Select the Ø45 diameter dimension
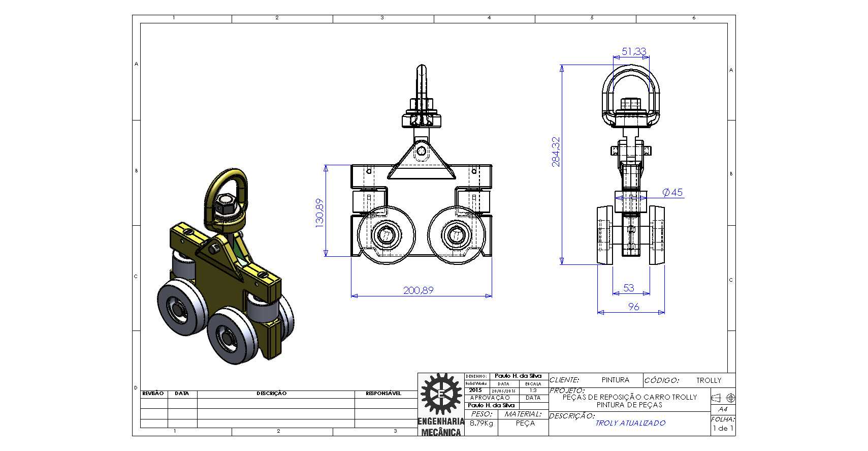The height and width of the screenshot is (451, 868). pyautogui.click(x=672, y=192)
